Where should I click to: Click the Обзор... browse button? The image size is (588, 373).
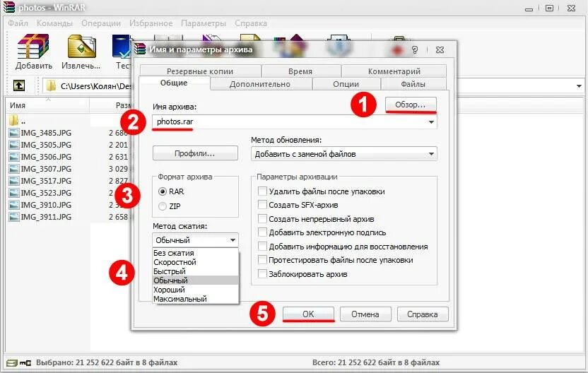click(411, 105)
